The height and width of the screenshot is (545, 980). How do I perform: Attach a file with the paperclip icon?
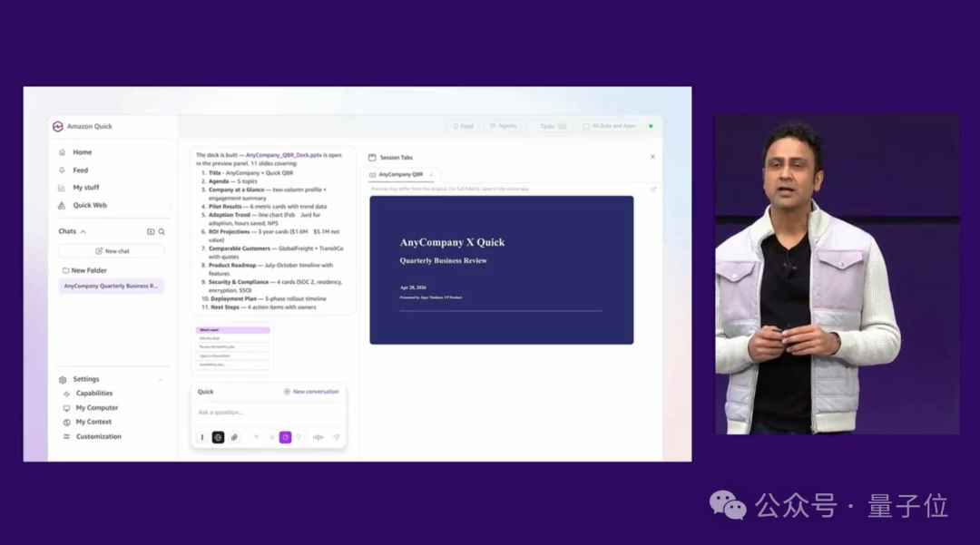tap(234, 438)
